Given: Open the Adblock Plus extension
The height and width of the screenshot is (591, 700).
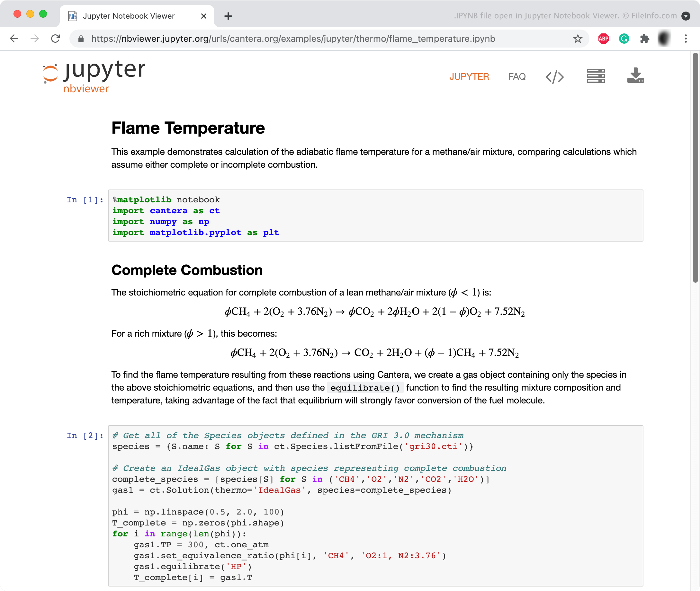Looking at the screenshot, I should pyautogui.click(x=603, y=38).
